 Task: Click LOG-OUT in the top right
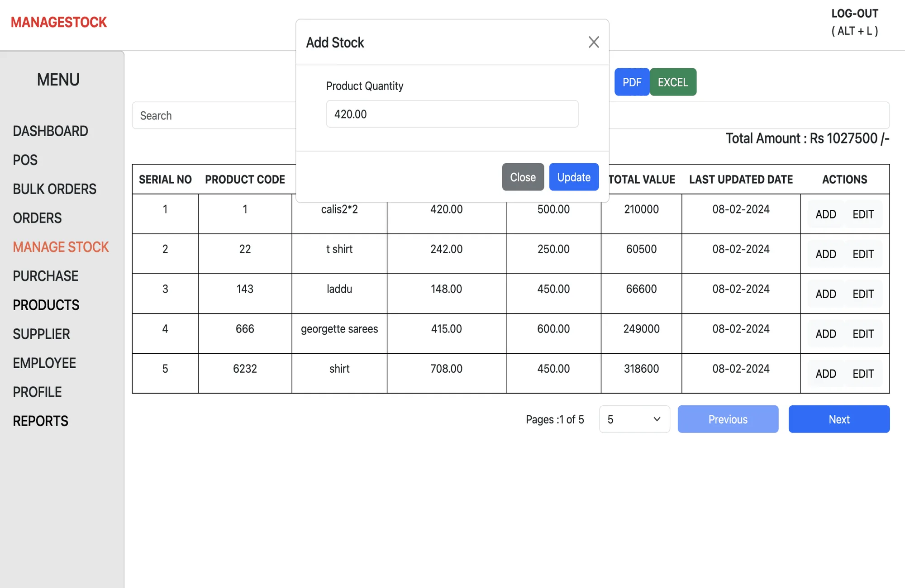tap(855, 22)
